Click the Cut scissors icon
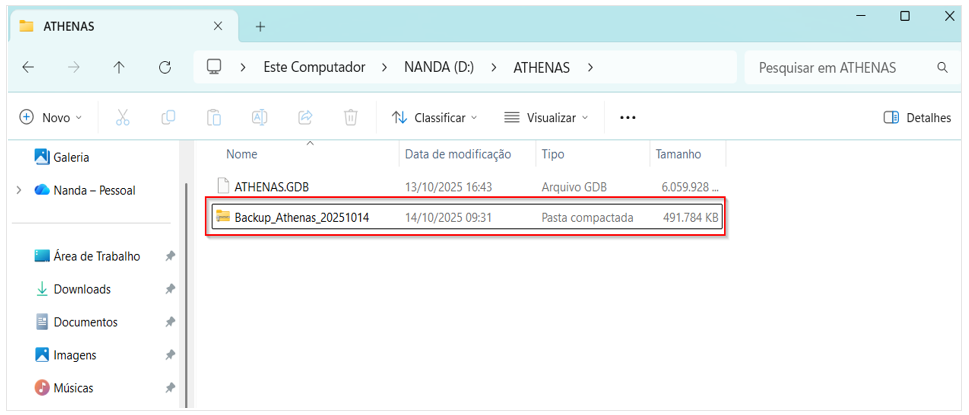Image resolution: width=969 pixels, height=415 pixels. point(123,118)
